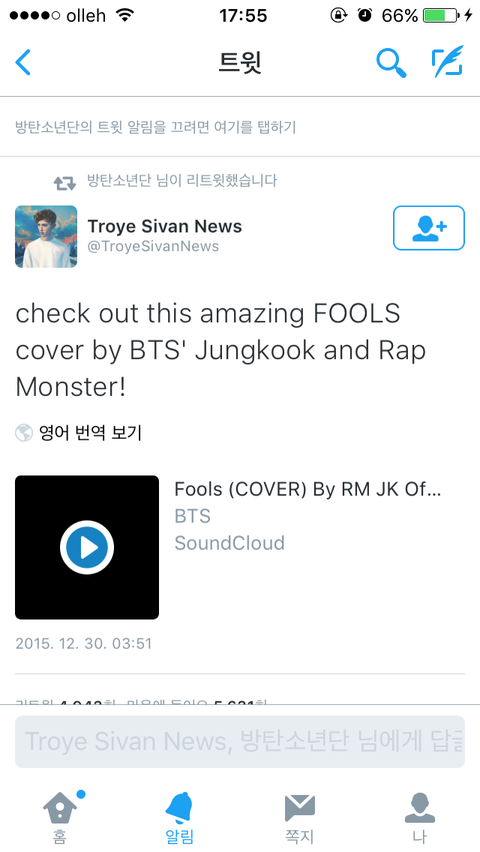Tap the tweet timestamp 2015. 12. 30. 03:51
Image resolution: width=480 pixels, height=852 pixels.
pyautogui.click(x=84, y=644)
